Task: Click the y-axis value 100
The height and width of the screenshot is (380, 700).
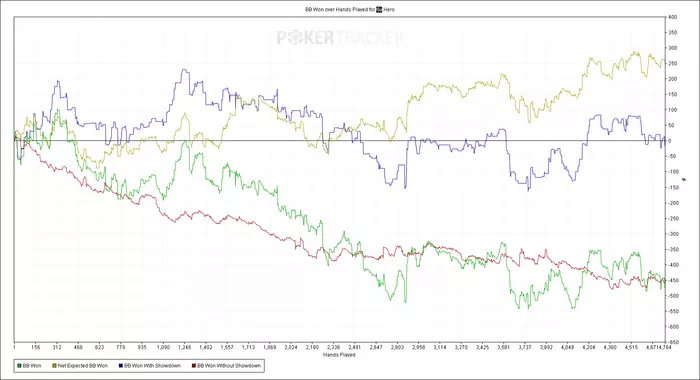Action: coord(673,110)
